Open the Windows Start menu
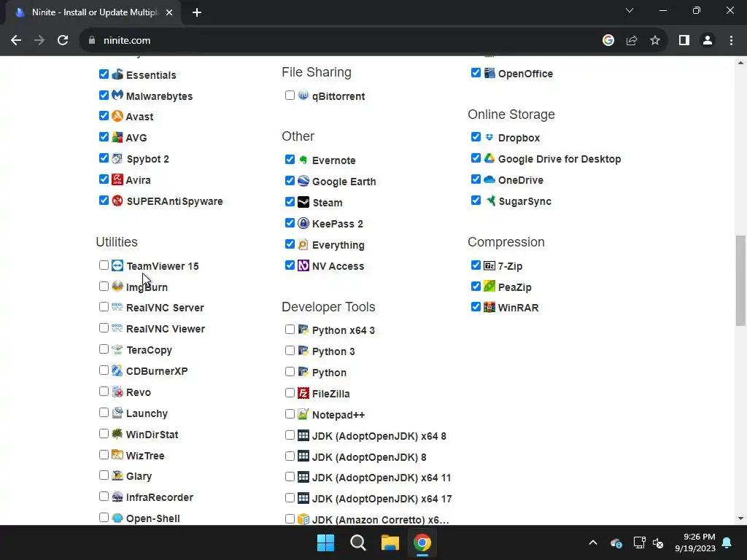This screenshot has width=747, height=560. pos(326,542)
